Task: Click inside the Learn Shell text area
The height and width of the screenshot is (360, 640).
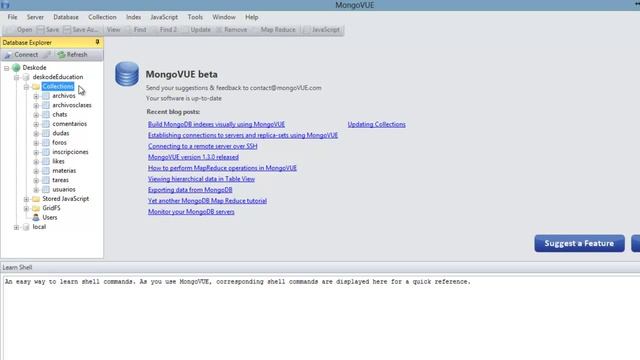Action: 322,318
